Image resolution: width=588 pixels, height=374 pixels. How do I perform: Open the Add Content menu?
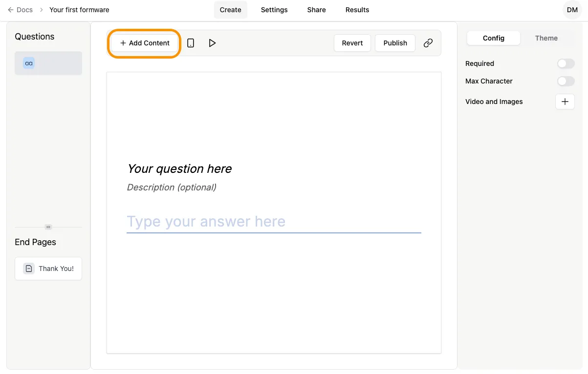pyautogui.click(x=144, y=43)
